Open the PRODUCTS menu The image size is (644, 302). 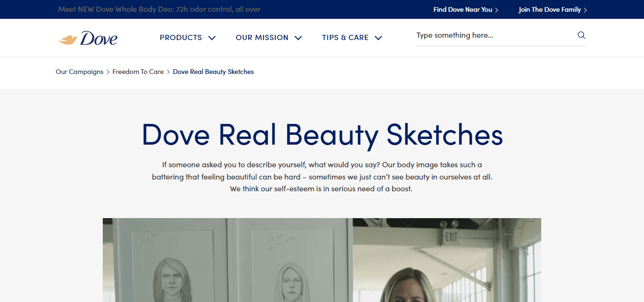(181, 38)
